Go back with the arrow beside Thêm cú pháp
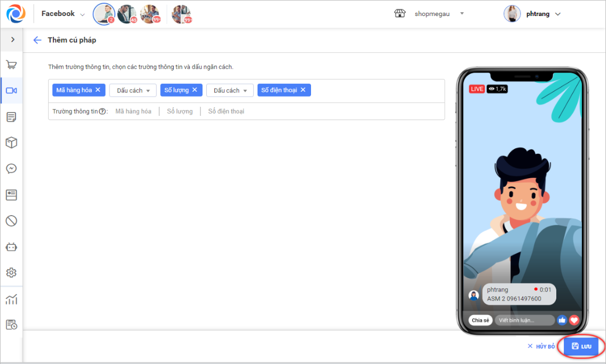This screenshot has height=364, width=606. [x=37, y=40]
